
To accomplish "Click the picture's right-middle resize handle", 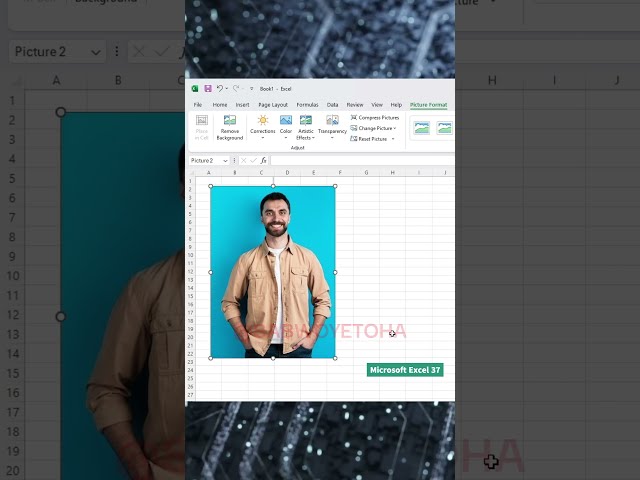I will tap(335, 272).
